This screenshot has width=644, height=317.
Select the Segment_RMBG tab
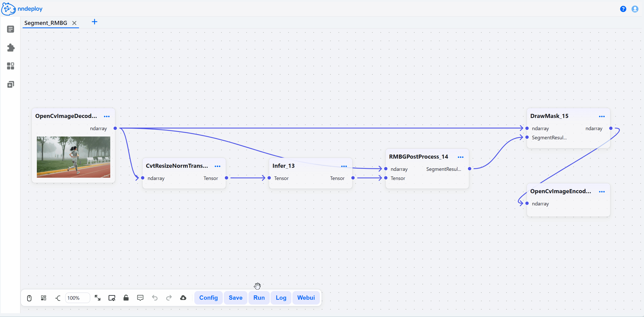(46, 23)
